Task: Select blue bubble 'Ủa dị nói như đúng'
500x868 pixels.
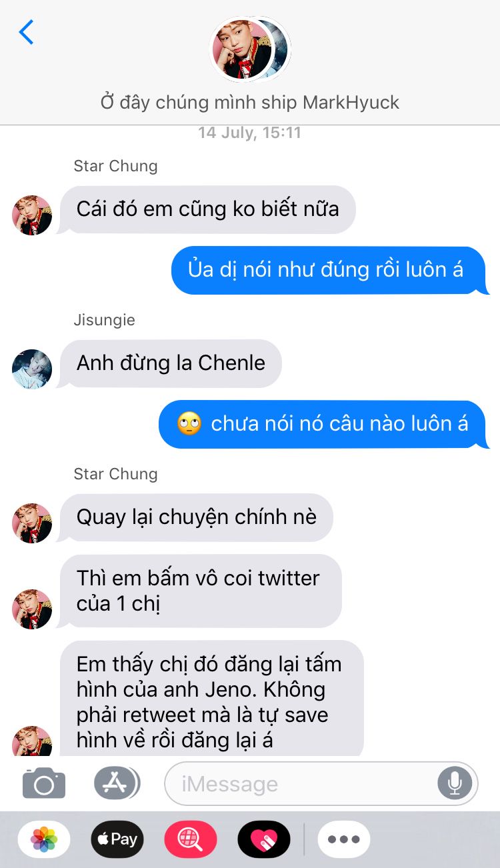Action: pyautogui.click(x=331, y=270)
